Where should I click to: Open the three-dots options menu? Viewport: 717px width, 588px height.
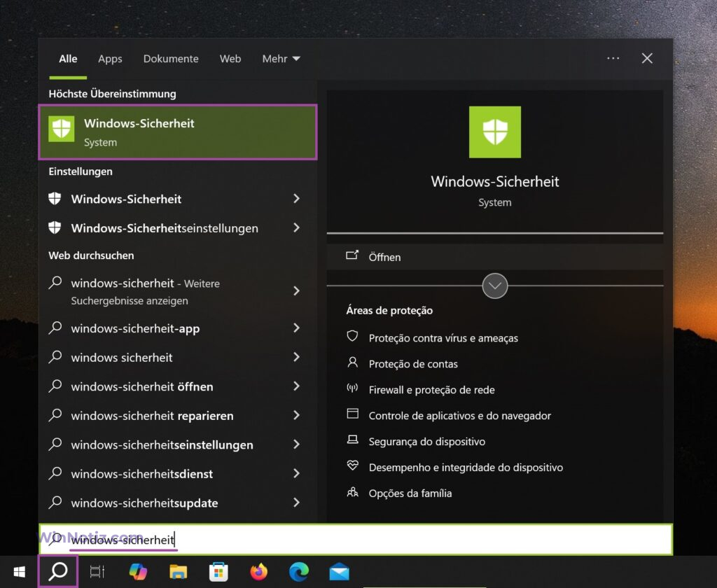point(613,59)
